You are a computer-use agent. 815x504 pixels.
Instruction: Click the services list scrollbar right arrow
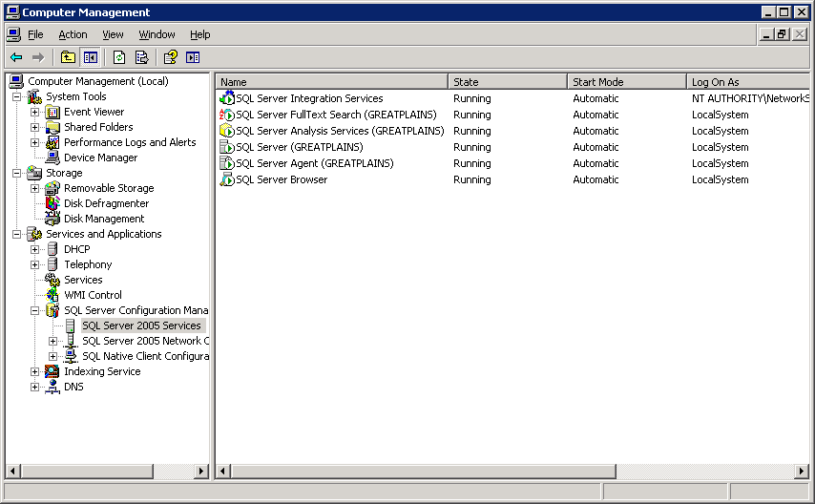802,472
